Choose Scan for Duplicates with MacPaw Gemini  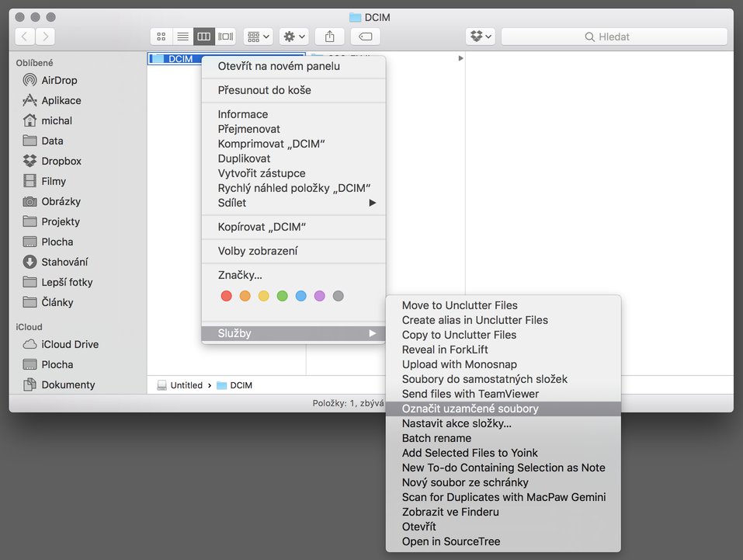(x=503, y=497)
